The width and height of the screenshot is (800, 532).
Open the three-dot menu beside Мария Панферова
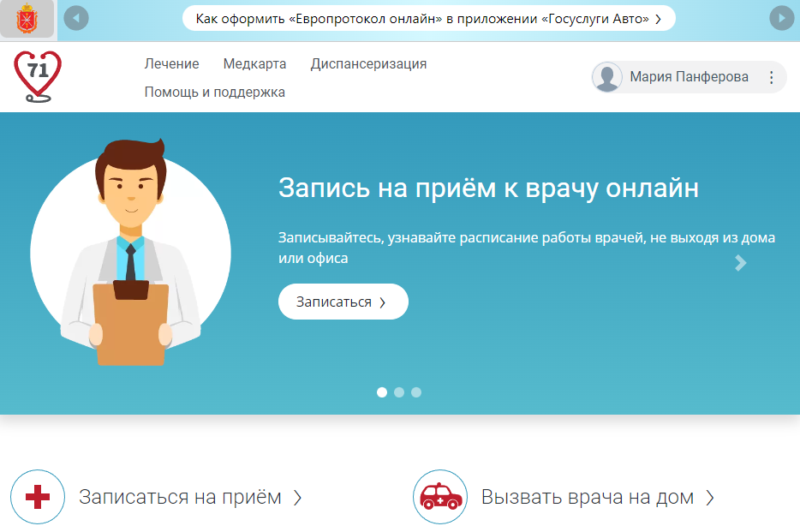pos(771,77)
